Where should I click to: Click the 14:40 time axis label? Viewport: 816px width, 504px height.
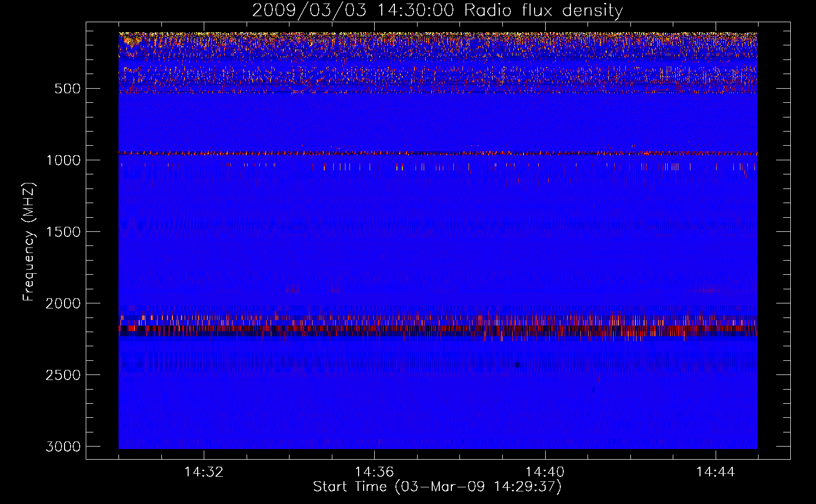(x=545, y=472)
